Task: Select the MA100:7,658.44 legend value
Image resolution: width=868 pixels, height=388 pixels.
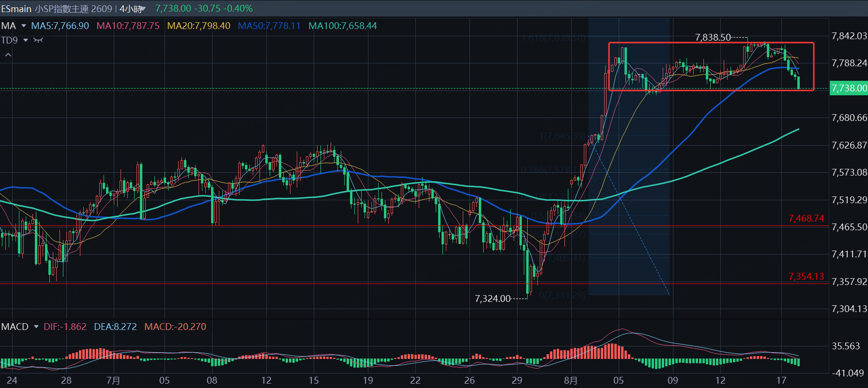Action: click(x=343, y=26)
